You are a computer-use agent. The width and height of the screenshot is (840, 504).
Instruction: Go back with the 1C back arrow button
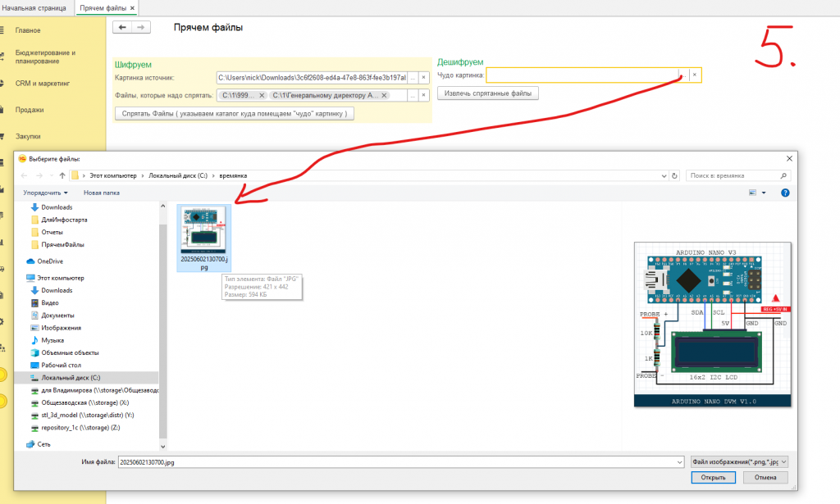tap(122, 27)
